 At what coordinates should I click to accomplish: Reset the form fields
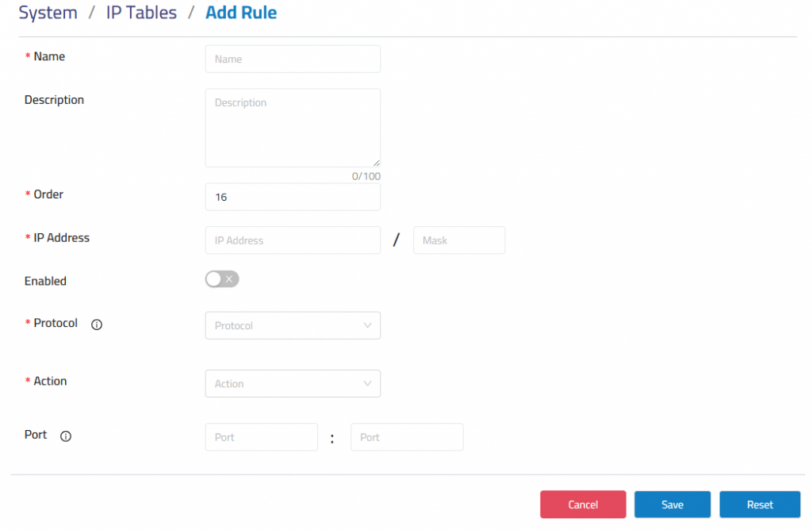[760, 505]
